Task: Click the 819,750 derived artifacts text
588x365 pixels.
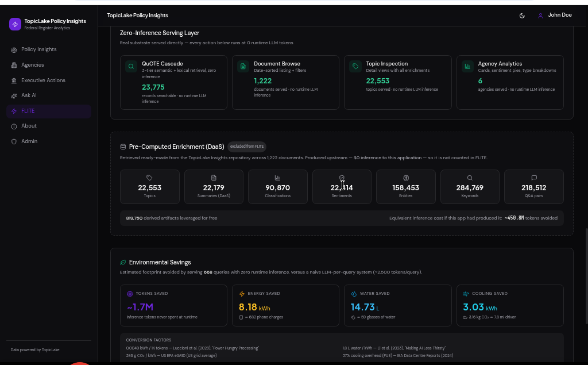Action: pyautogui.click(x=171, y=218)
